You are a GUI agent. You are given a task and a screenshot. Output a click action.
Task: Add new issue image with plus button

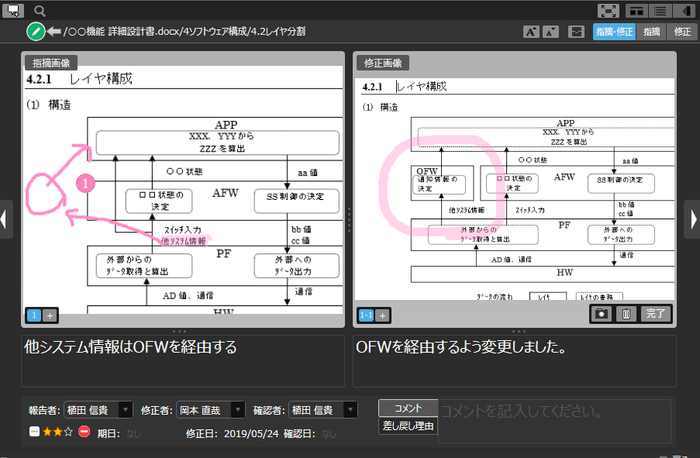click(x=50, y=316)
